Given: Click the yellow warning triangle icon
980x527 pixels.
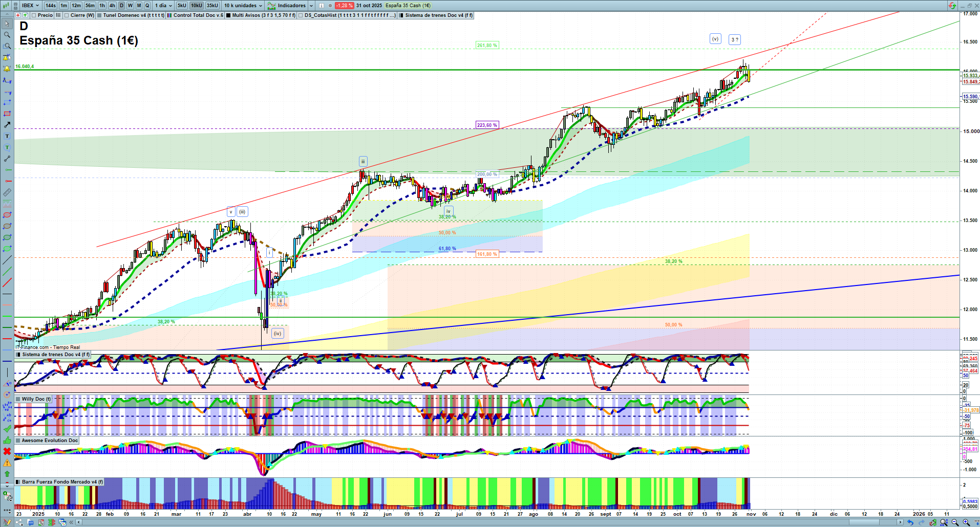Looking at the screenshot, I should [x=7, y=463].
